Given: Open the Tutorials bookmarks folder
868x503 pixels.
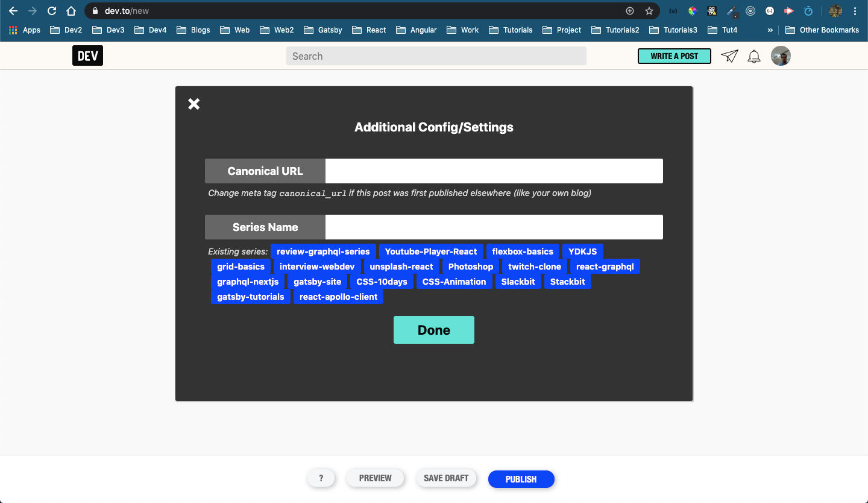Looking at the screenshot, I should point(511,30).
